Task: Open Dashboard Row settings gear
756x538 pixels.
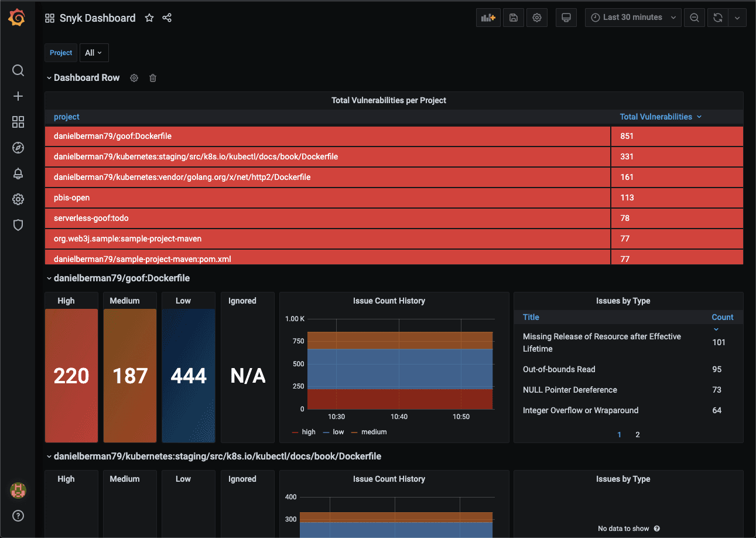Action: click(134, 78)
